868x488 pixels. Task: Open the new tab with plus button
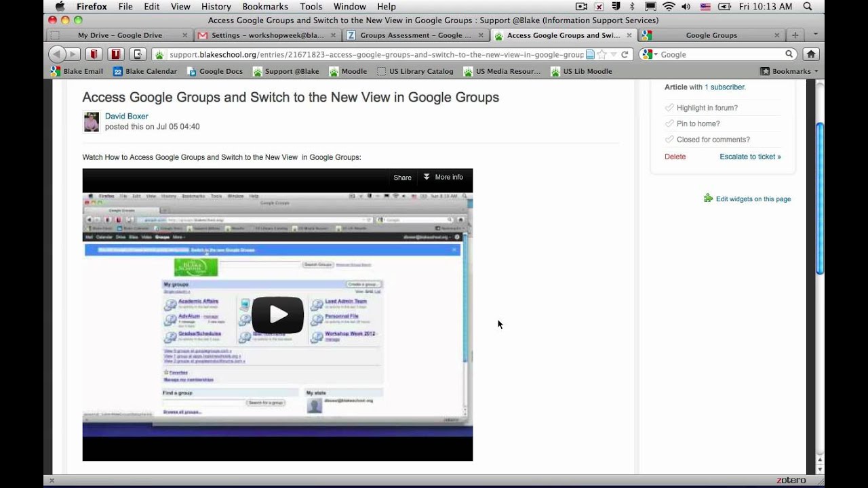click(795, 35)
